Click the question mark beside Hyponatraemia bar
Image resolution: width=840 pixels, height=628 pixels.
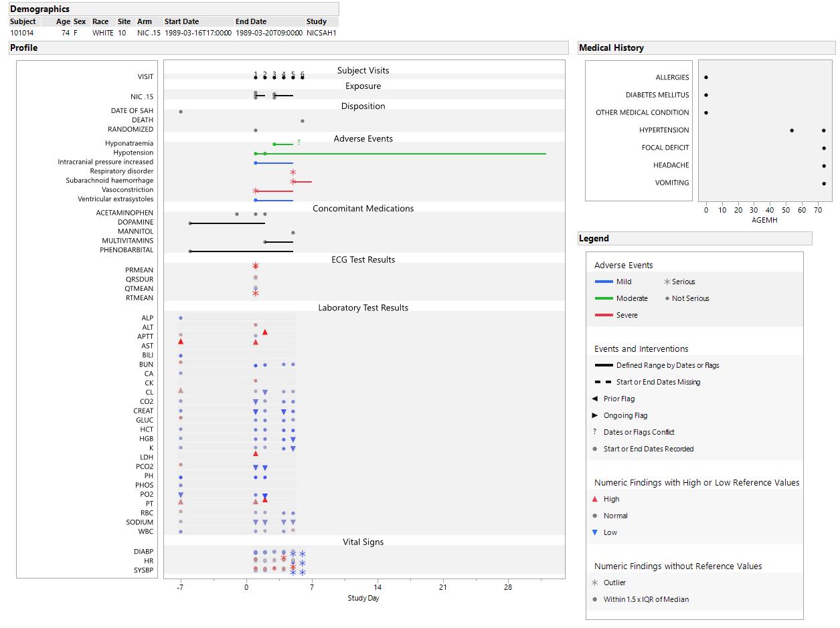[299, 142]
